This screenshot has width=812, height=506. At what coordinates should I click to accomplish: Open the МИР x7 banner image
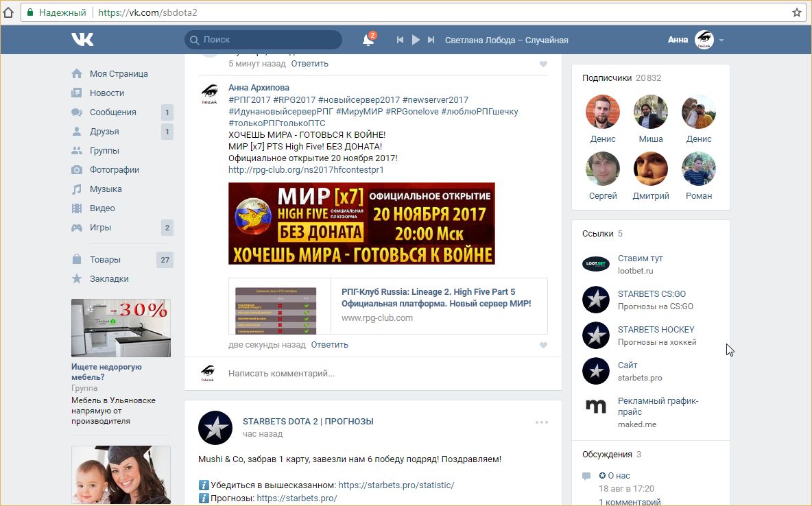361,224
